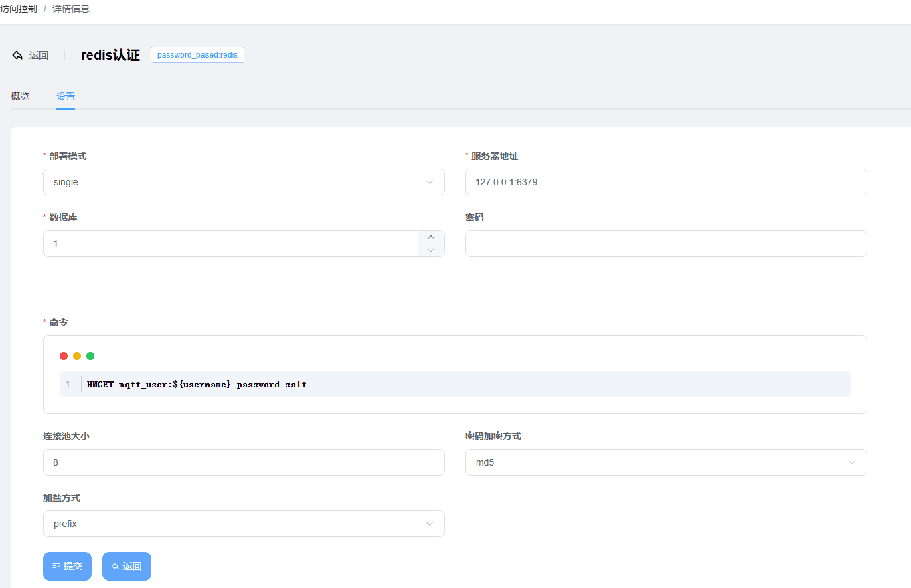Click the redis认证 page title
Viewport: 911px width, 588px height.
tap(110, 55)
